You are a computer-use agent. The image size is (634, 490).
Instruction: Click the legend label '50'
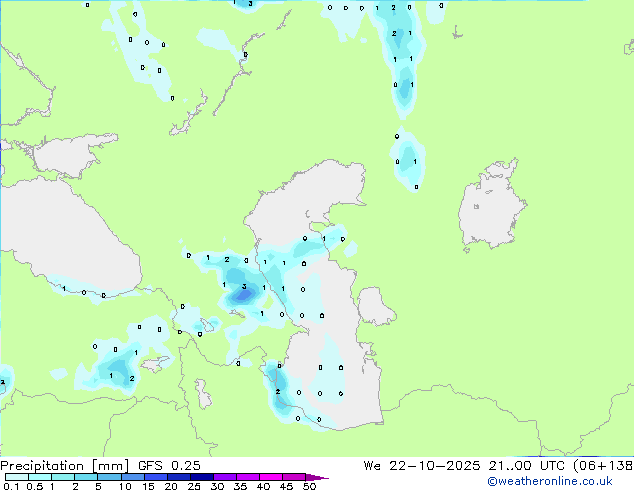tap(309, 486)
